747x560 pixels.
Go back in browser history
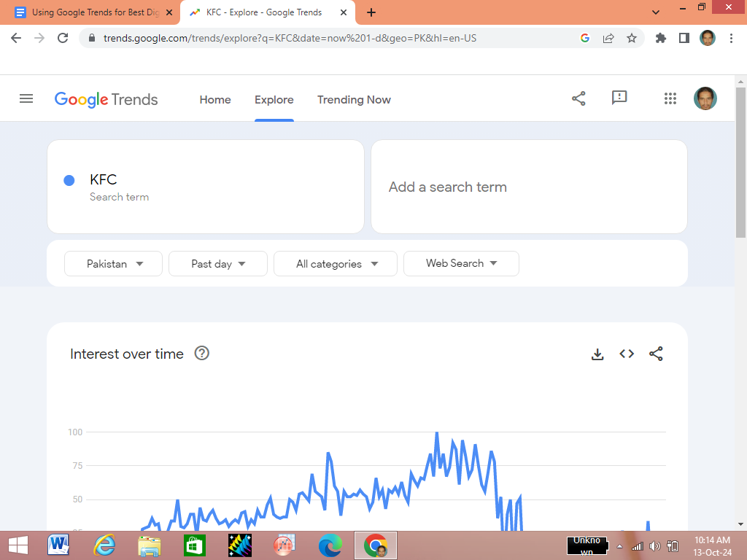pos(16,38)
